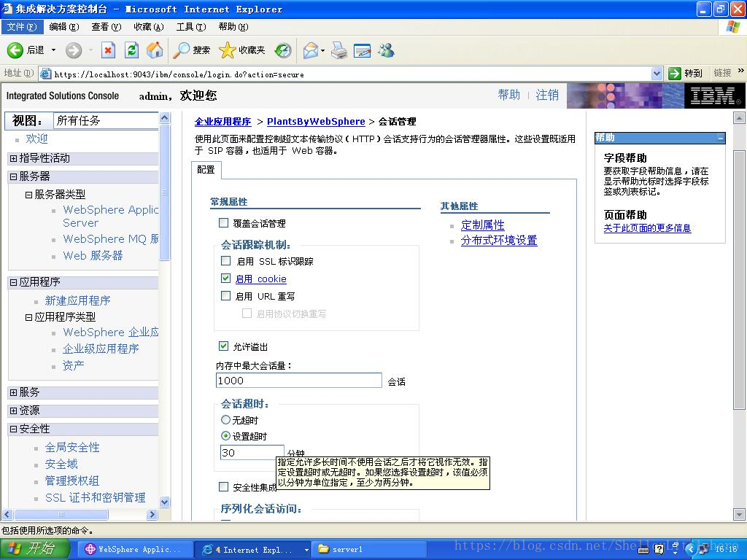
Task: Open the Mail icon dropdown arrow
Action: [x=323, y=50]
